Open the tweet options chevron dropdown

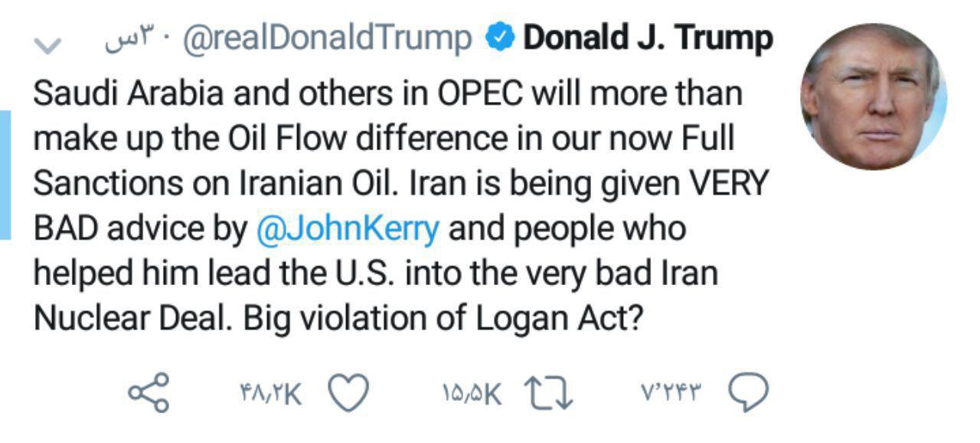(47, 46)
